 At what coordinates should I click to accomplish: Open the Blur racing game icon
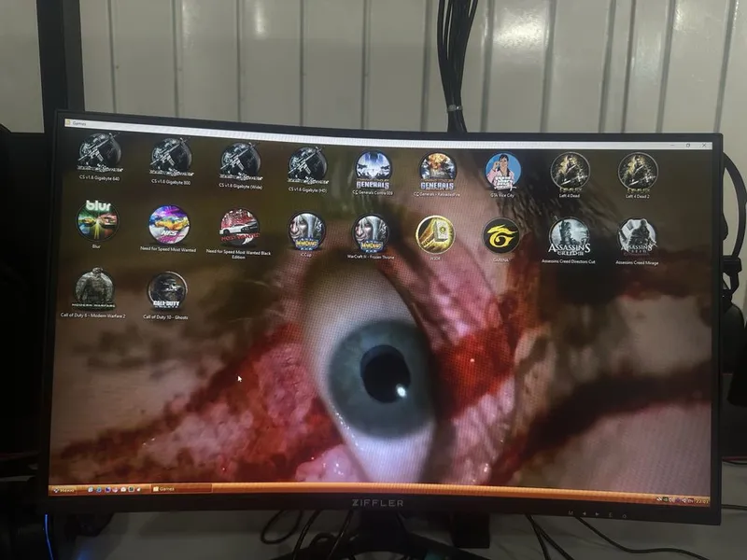[x=97, y=220]
